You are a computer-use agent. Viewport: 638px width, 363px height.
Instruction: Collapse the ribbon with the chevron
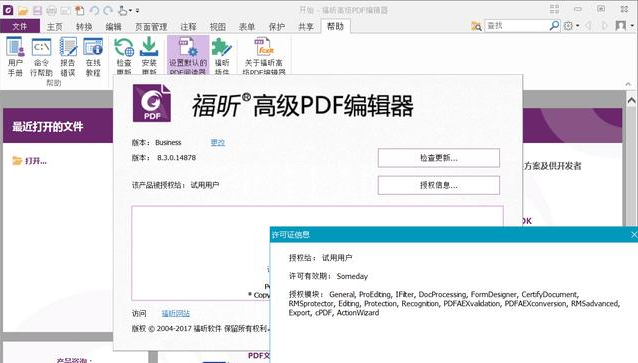point(628,84)
